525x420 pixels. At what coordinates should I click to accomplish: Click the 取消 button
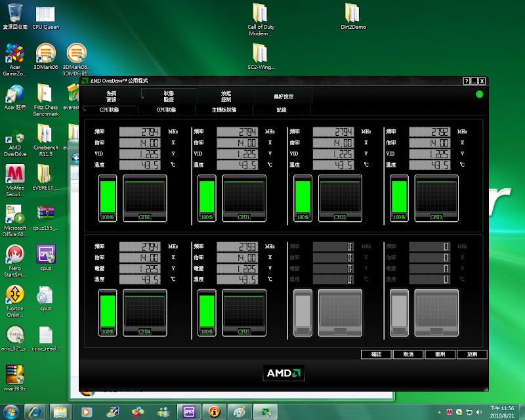[408, 354]
